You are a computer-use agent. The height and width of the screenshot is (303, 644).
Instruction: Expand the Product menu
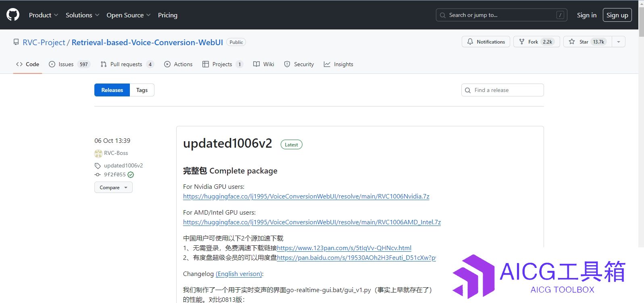pos(44,15)
